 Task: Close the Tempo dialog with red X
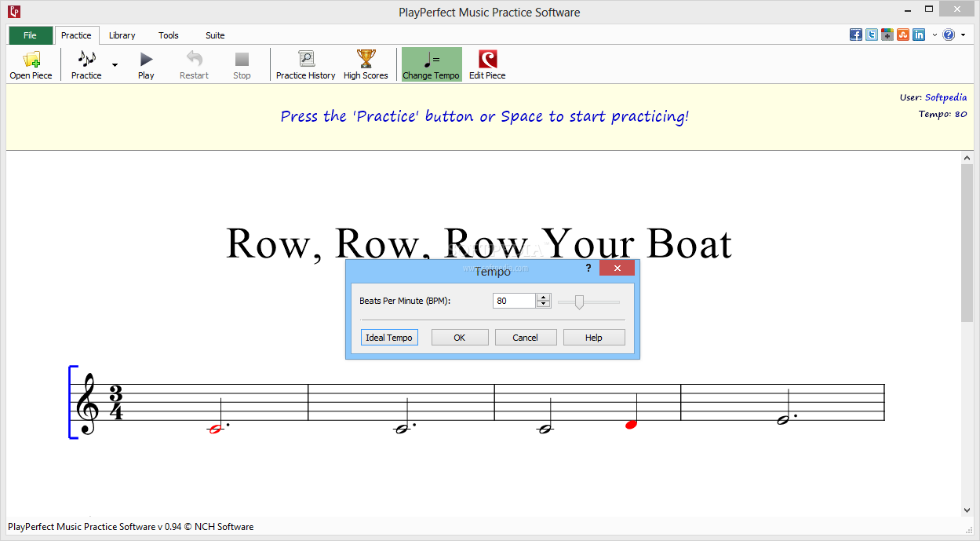click(x=618, y=269)
